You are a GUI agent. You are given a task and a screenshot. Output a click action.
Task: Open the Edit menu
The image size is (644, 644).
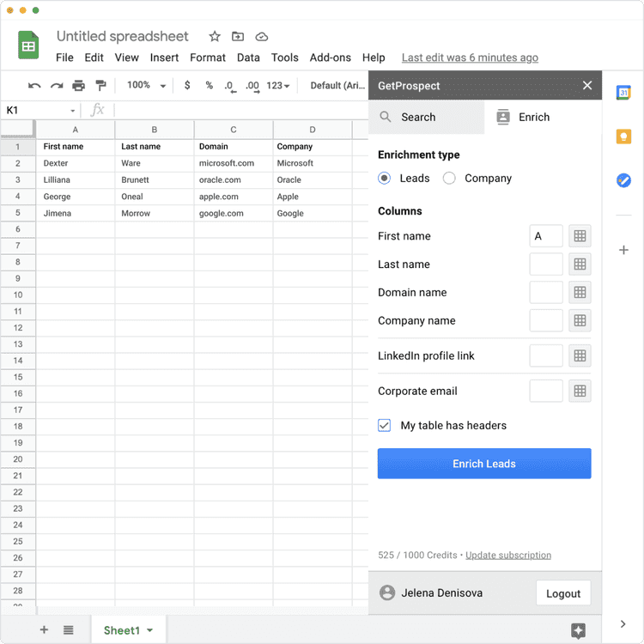[94, 58]
